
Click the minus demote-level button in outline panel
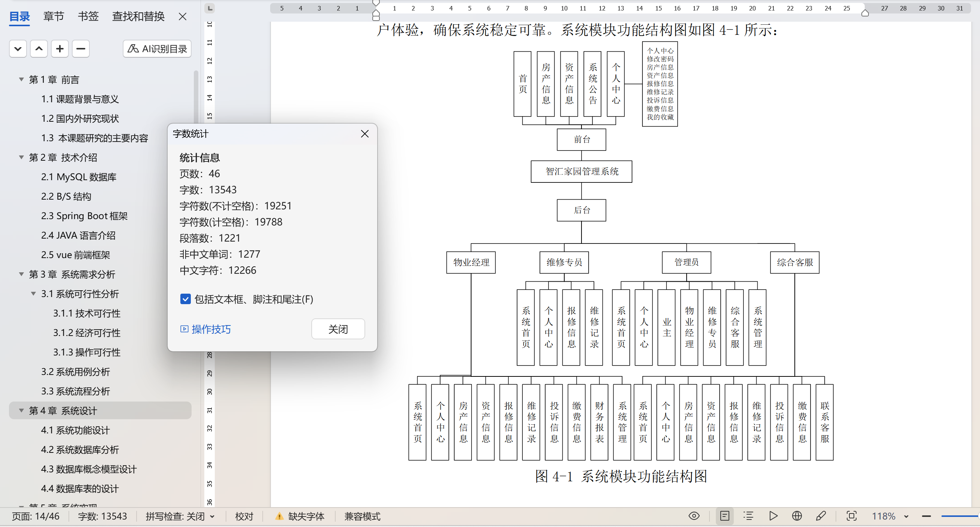coord(81,49)
